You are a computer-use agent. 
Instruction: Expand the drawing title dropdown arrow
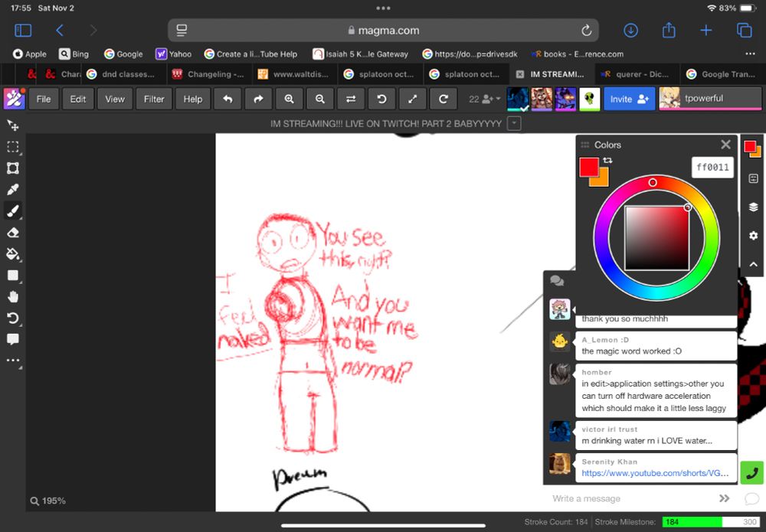515,123
